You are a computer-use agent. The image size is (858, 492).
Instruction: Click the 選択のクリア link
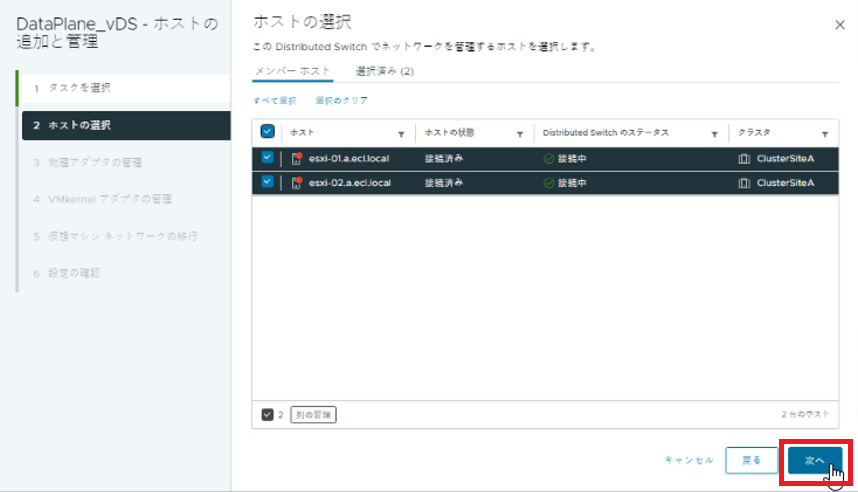coord(342,101)
